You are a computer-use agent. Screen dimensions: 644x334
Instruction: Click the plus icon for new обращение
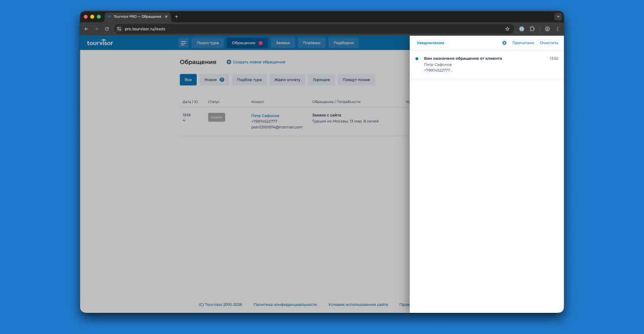click(x=229, y=62)
